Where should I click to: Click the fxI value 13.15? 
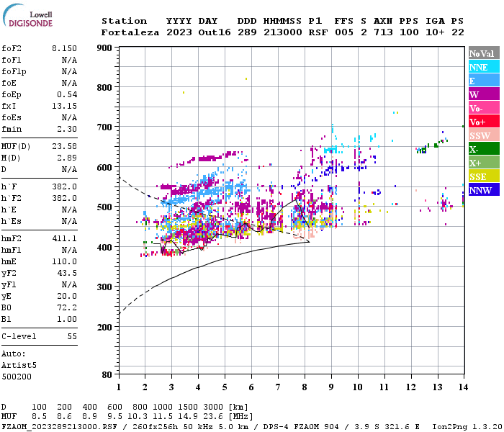[64, 106]
